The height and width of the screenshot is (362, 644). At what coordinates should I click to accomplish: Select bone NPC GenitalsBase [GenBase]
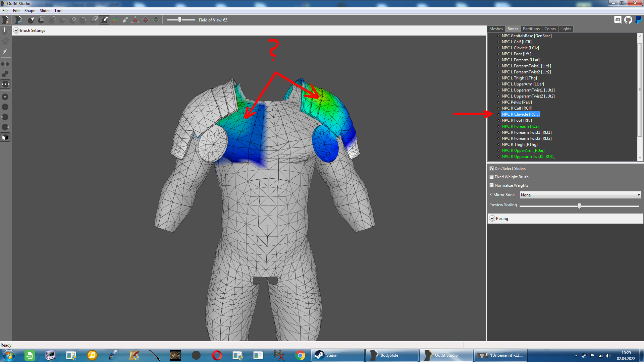coord(527,36)
